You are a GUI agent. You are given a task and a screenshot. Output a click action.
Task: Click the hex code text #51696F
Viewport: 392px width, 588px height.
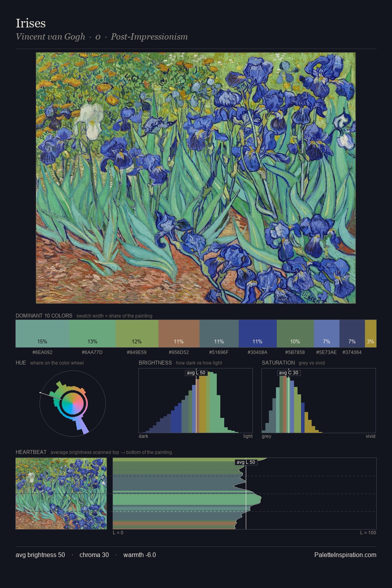(x=219, y=352)
